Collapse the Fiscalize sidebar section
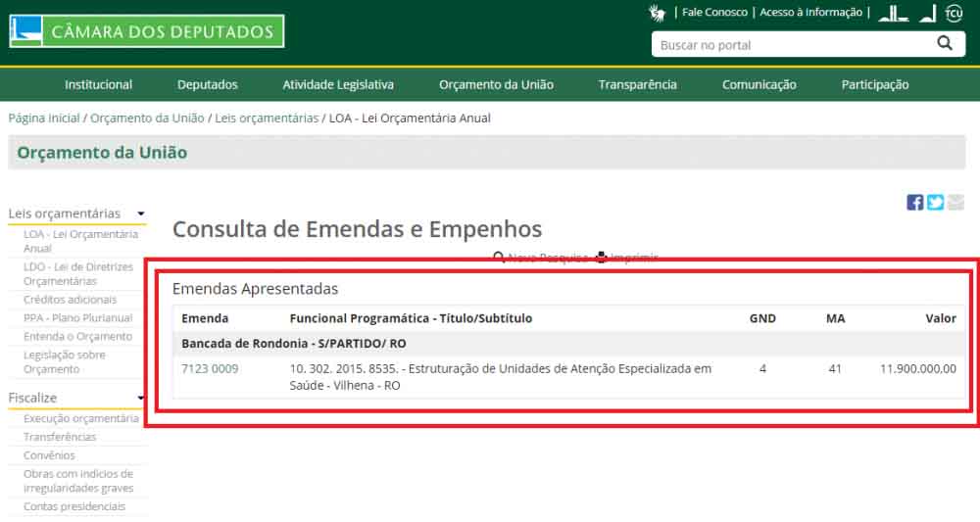 coord(141,398)
